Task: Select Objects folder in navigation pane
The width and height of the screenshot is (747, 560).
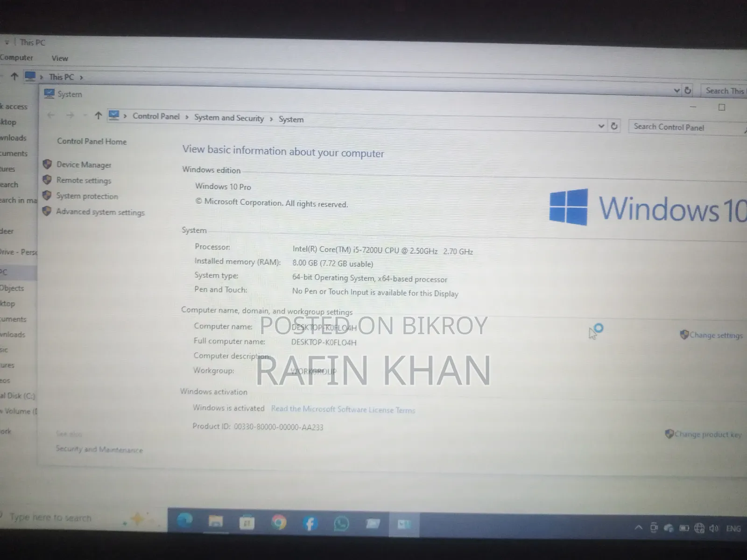Action: (12, 288)
